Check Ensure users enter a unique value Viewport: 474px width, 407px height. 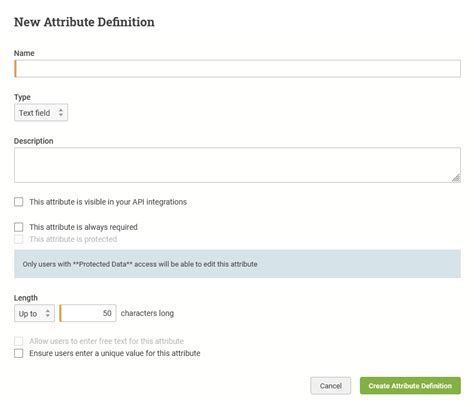point(19,353)
